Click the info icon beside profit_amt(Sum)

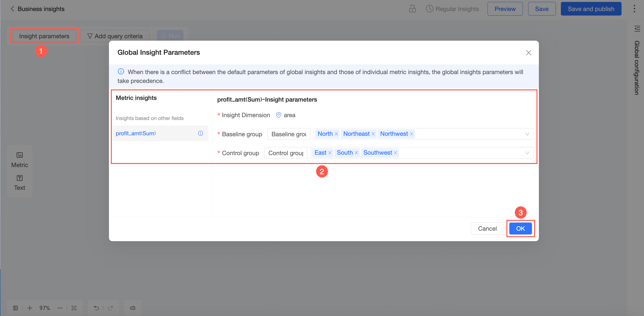(200, 133)
